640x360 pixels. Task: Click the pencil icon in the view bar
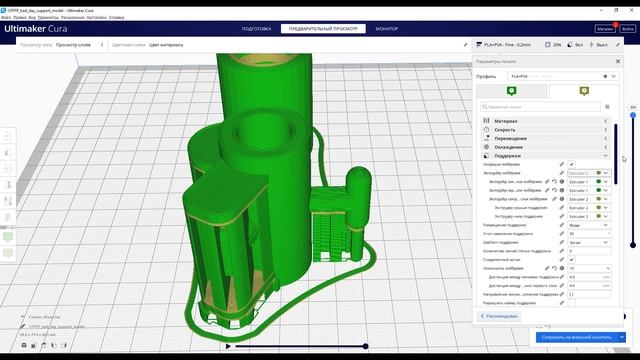(465, 44)
